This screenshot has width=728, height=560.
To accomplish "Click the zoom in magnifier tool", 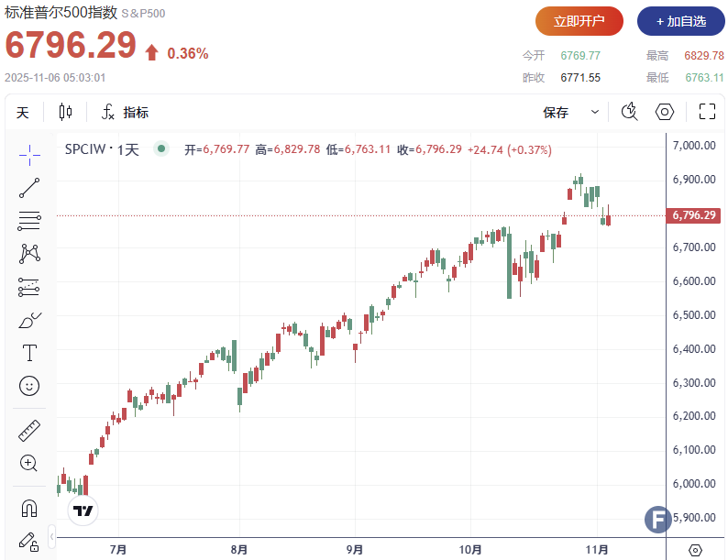I will click(29, 463).
